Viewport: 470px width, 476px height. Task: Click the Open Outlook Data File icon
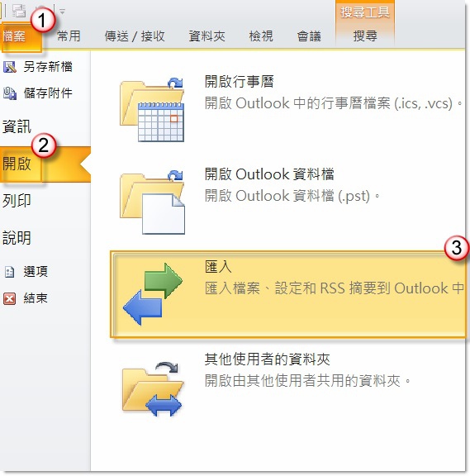click(x=152, y=202)
